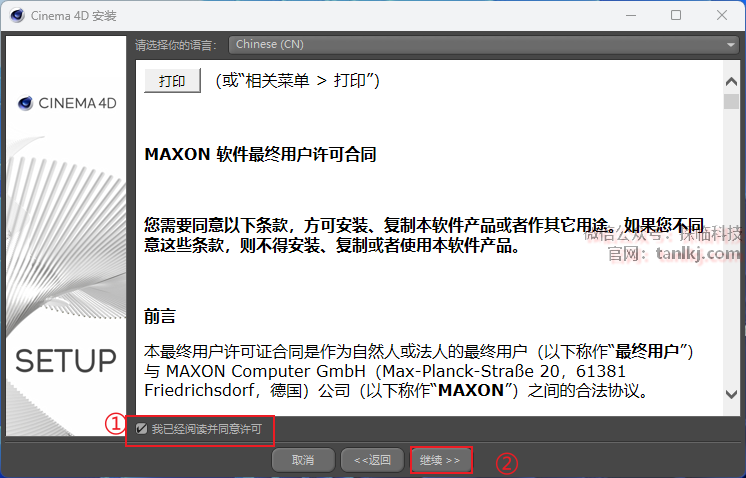This screenshot has height=478, width=746.
Task: Toggle the 我已经阅读并同意许可 checkbox
Action: [141, 429]
